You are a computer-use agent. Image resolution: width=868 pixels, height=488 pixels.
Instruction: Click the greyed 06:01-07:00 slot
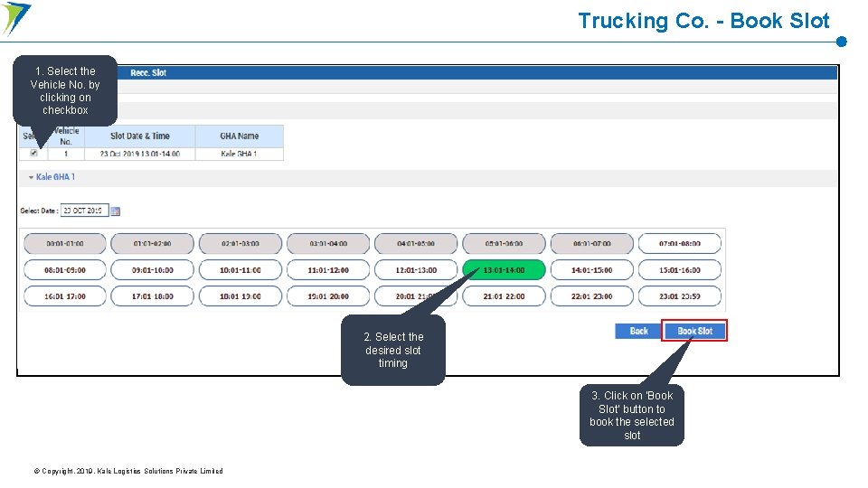point(591,243)
